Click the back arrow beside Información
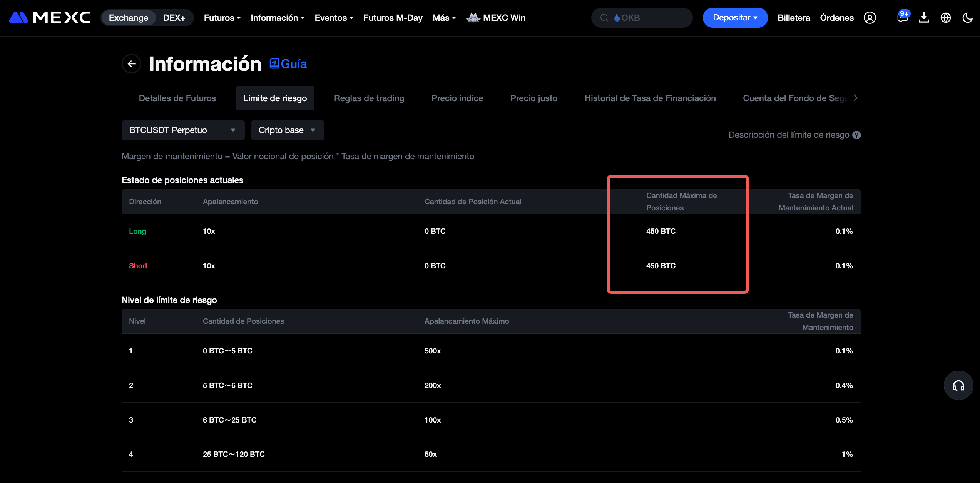The height and width of the screenshot is (483, 980). coord(132,64)
